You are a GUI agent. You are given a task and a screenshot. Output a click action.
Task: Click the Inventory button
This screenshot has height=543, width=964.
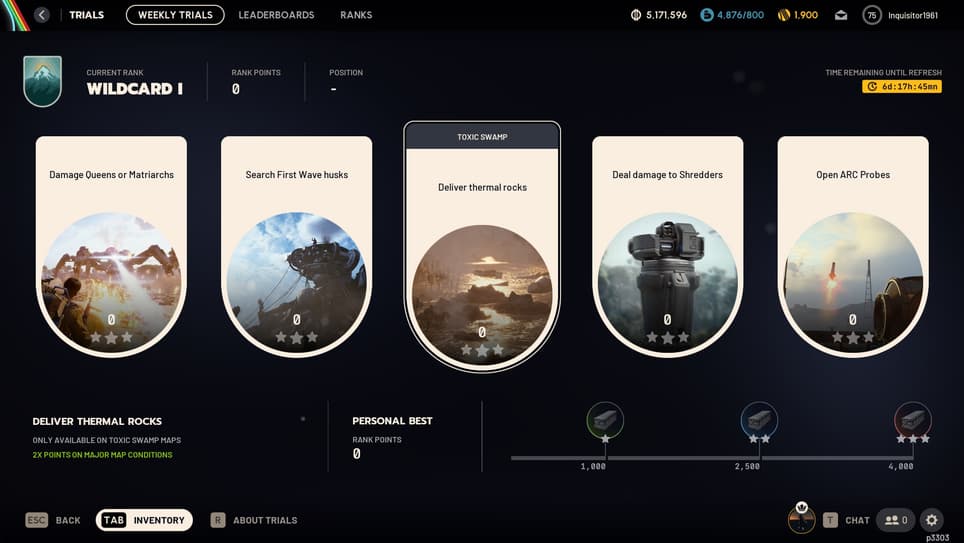tap(144, 520)
